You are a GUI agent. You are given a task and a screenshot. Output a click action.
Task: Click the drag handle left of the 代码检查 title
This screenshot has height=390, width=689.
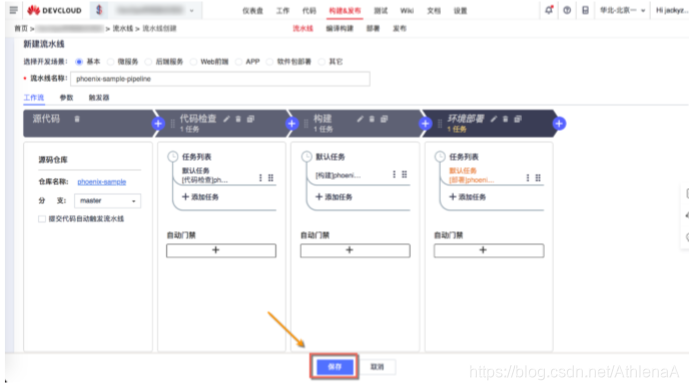[x=173, y=124]
